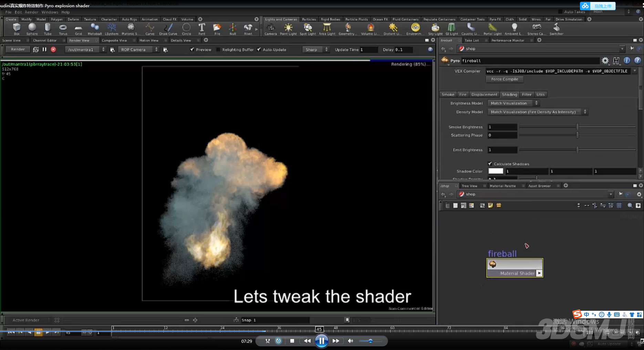Screen dimensions: 644x350
Task: Select the Grid shelf tool
Action: (x=79, y=29)
